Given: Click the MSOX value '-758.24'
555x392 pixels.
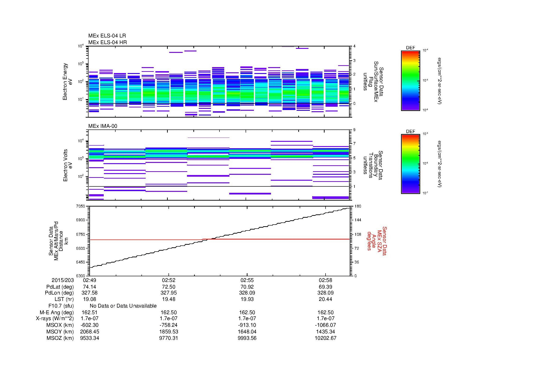Looking at the screenshot, I should (x=168, y=325).
